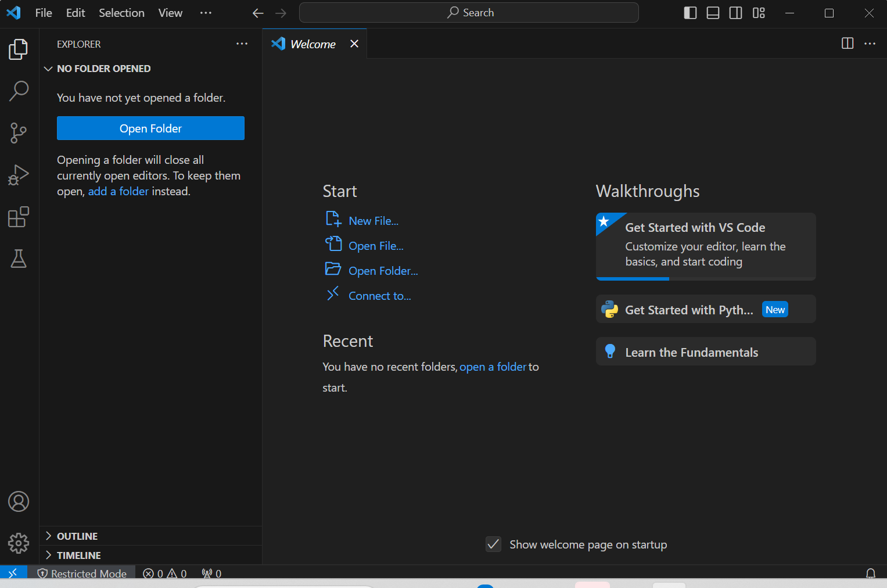The image size is (887, 588).
Task: Open the File menu
Action: point(44,13)
